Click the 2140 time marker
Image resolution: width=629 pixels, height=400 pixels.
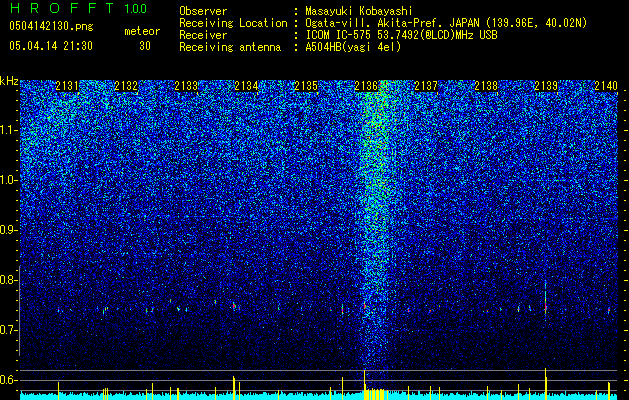[x=606, y=86]
